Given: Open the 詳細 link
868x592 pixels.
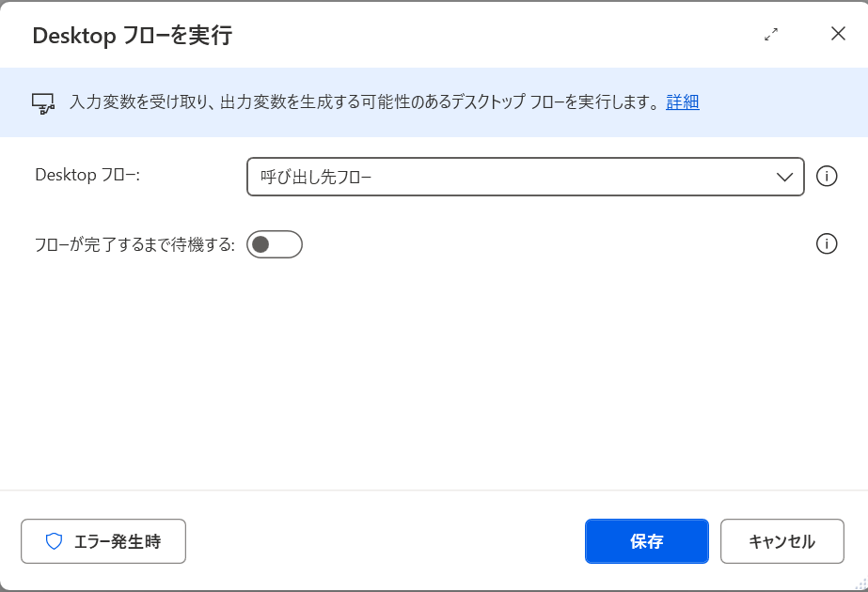Looking at the screenshot, I should tap(683, 102).
